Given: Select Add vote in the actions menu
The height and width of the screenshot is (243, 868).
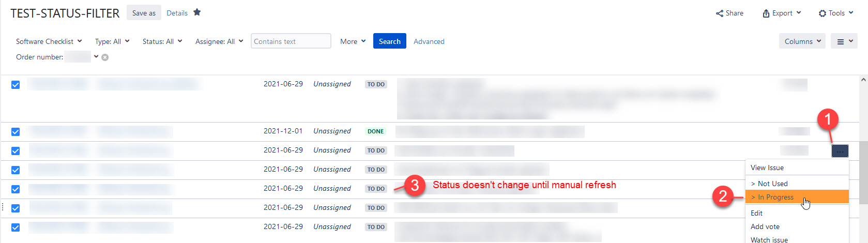Looking at the screenshot, I should coord(797,226).
